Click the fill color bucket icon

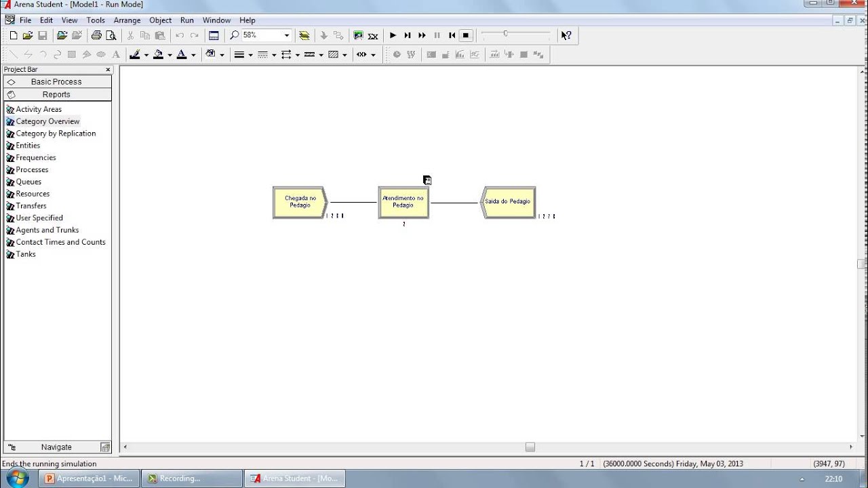[x=158, y=55]
